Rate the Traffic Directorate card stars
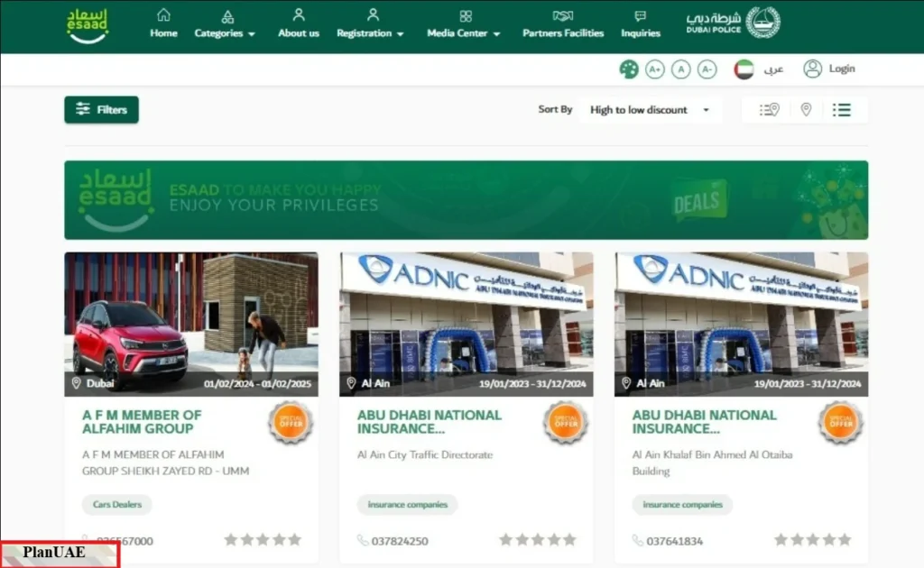 coord(538,540)
